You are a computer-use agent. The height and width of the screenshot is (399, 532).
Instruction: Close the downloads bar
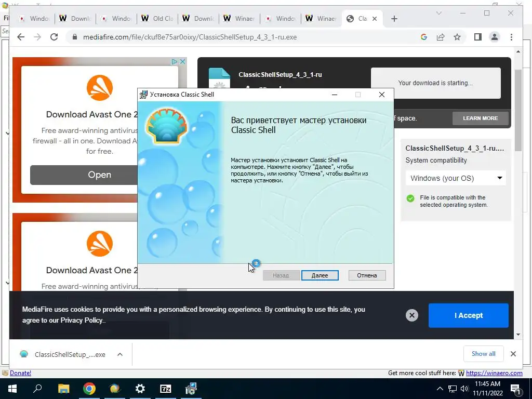pyautogui.click(x=513, y=354)
